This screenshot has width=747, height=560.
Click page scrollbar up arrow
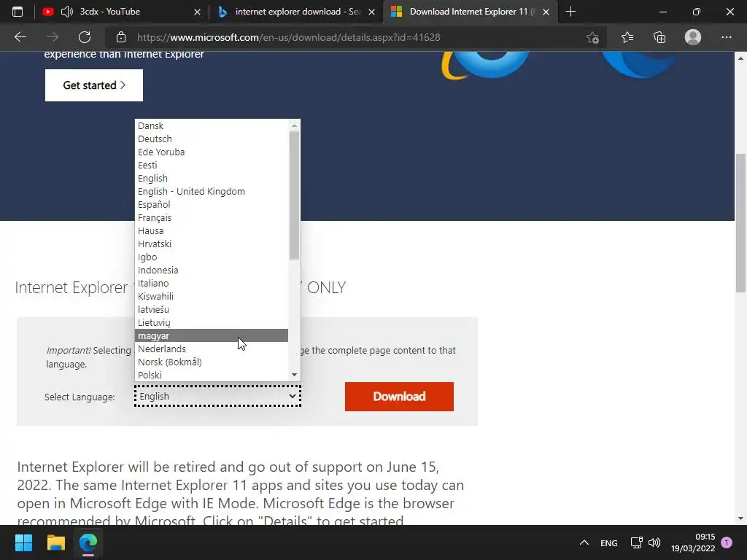tap(740, 58)
